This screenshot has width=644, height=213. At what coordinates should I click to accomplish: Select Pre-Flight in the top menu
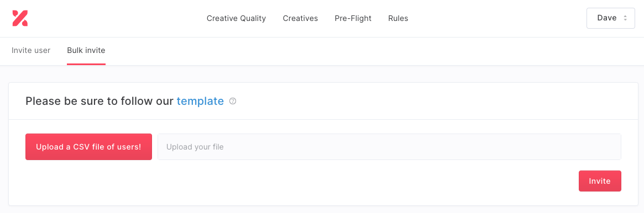pyautogui.click(x=353, y=18)
